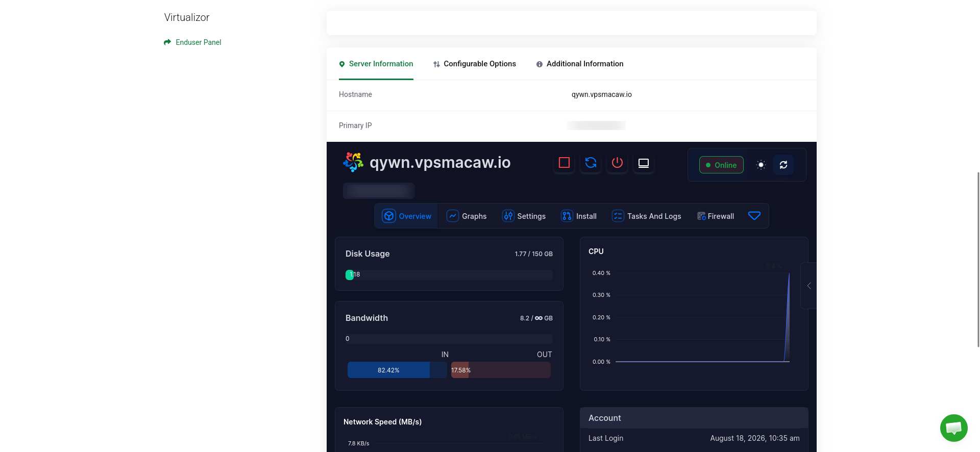Follow the Enduser Panel link
This screenshot has height=452, width=980.
tap(192, 42)
